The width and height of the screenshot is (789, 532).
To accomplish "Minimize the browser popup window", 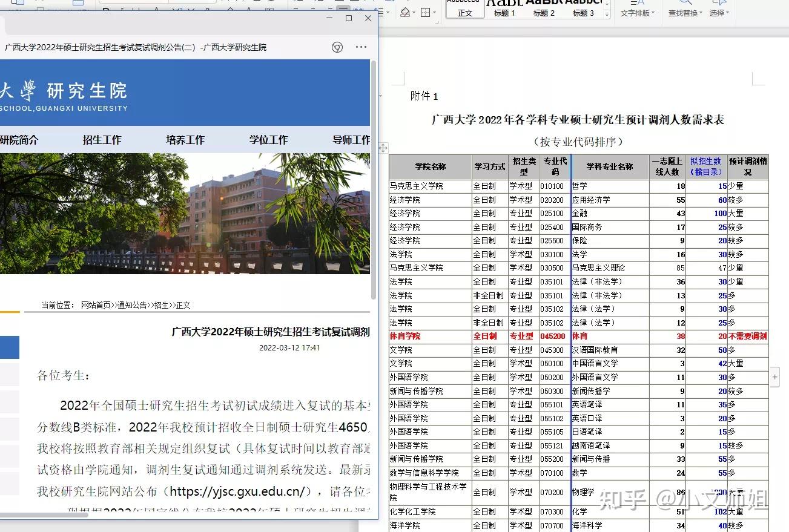I will coord(330,18).
